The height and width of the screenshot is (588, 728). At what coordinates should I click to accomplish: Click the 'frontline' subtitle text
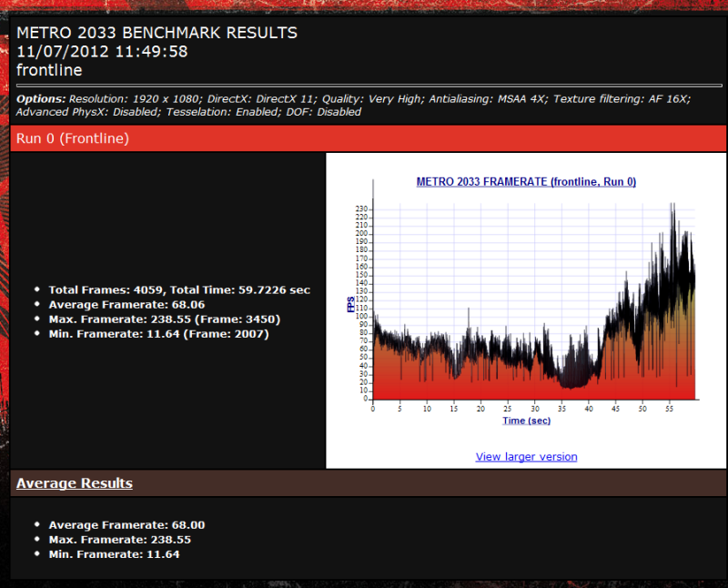click(x=49, y=70)
